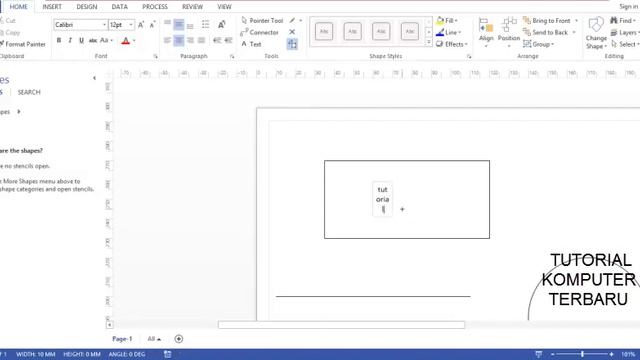Image resolution: width=640 pixels, height=360 pixels.
Task: Open the Effects dropdown
Action: tap(451, 44)
